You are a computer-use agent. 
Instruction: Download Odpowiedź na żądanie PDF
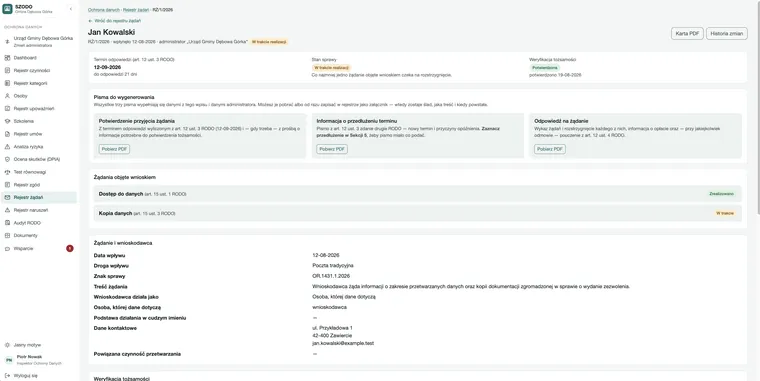[x=550, y=149]
